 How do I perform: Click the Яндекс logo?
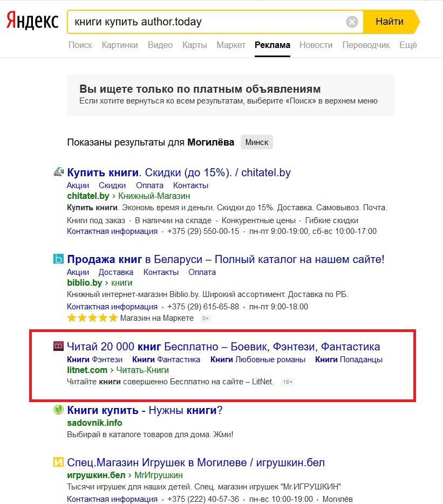pos(32,22)
